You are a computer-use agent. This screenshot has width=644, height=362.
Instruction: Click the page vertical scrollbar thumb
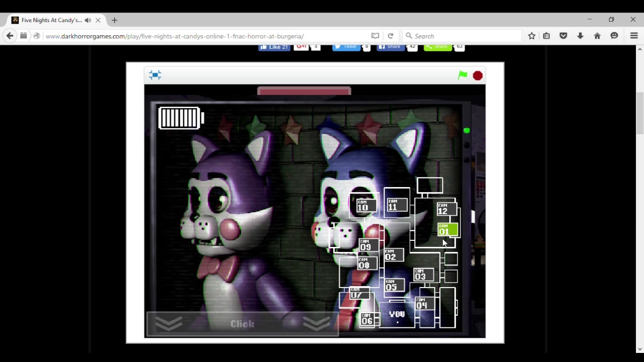pyautogui.click(x=640, y=112)
